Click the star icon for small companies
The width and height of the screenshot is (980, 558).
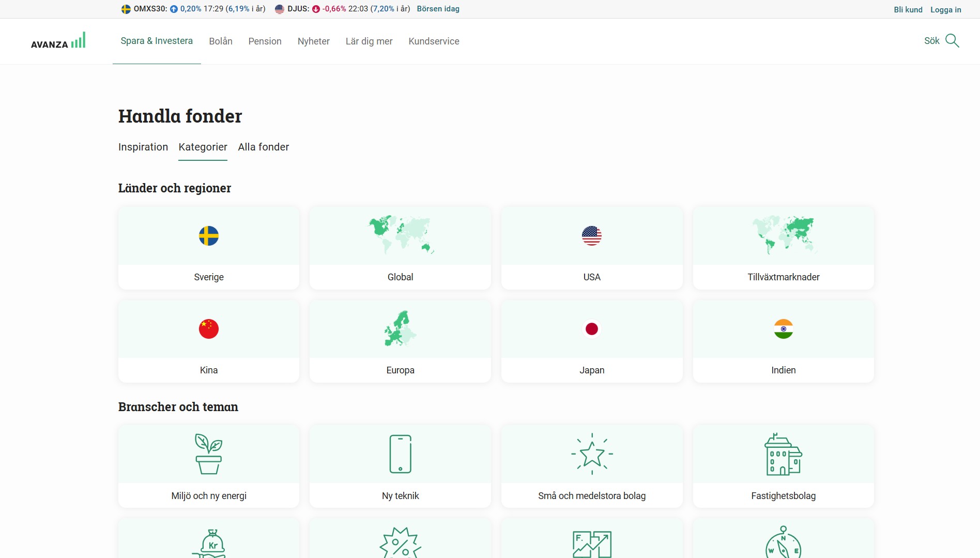(592, 454)
